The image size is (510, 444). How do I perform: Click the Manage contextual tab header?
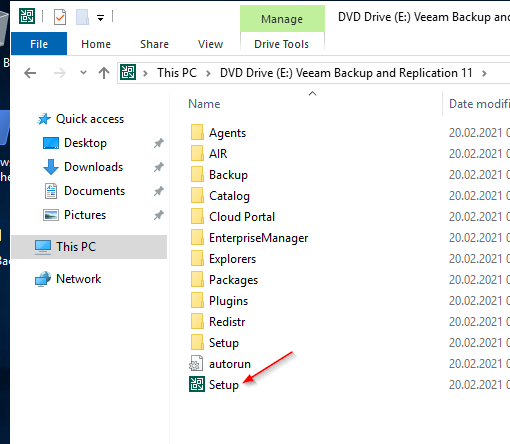(x=282, y=19)
